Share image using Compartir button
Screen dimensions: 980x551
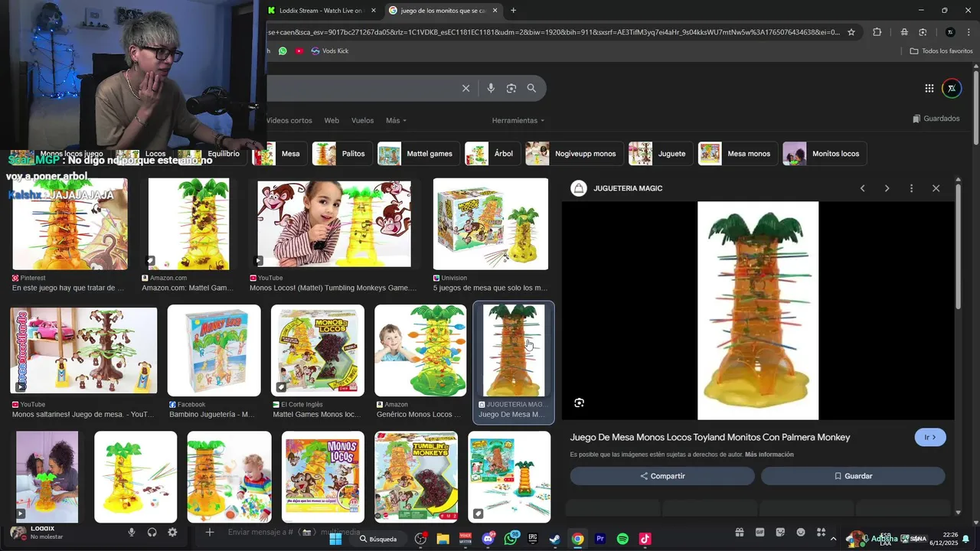[x=662, y=476]
